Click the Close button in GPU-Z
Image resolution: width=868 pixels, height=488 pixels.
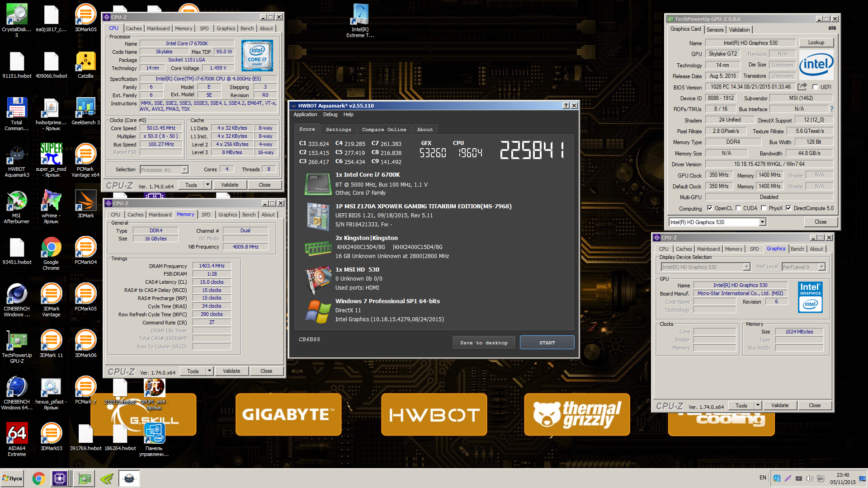821,222
